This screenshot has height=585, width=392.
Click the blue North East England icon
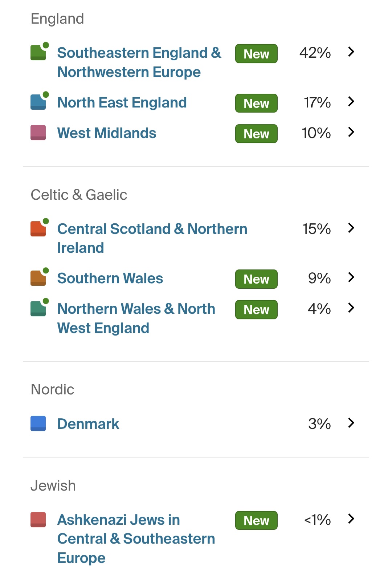38,102
